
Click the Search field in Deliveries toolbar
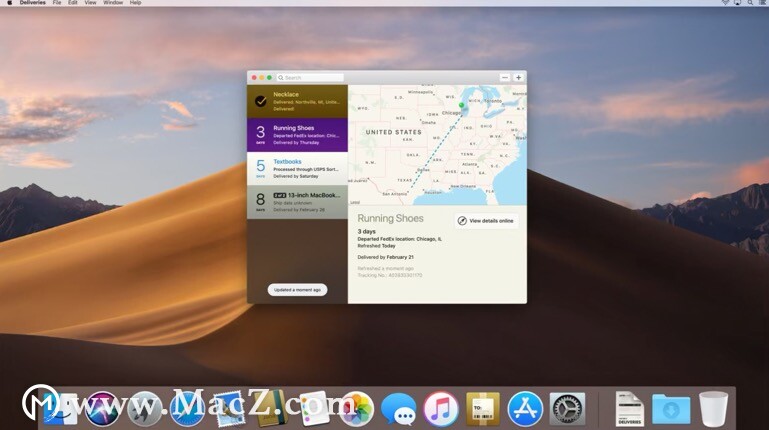click(x=310, y=77)
